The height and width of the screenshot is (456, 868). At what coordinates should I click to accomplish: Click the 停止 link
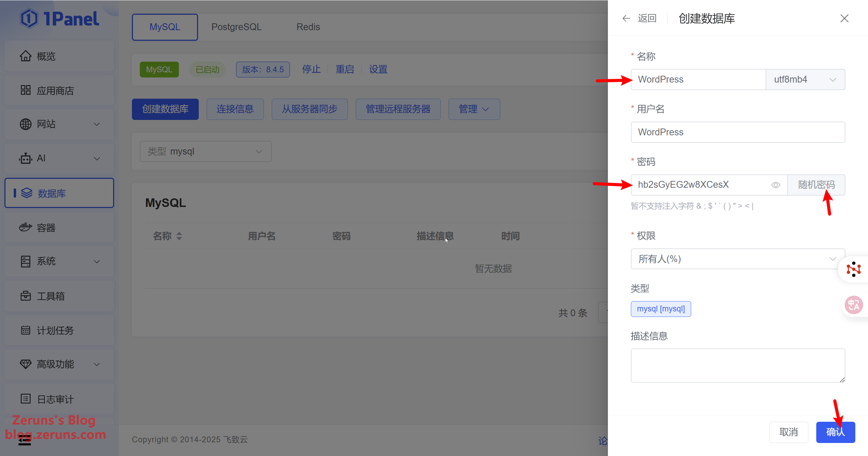click(311, 70)
